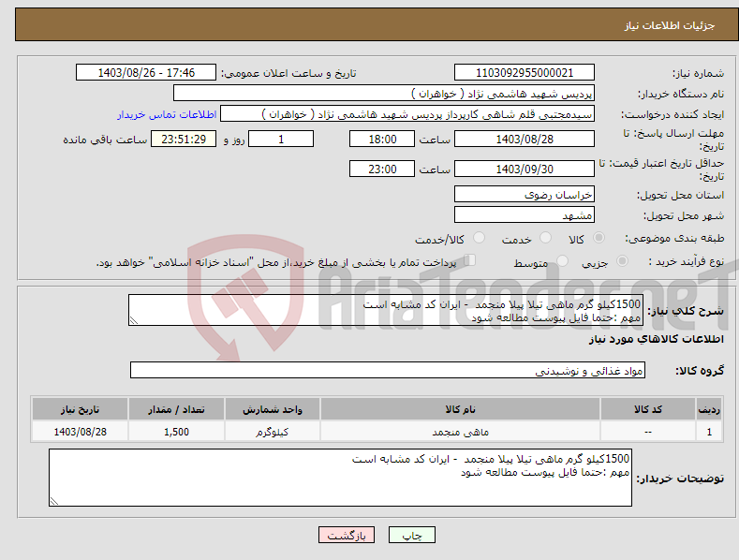
Task: Open اطلاعات تماس خریدار link
Action: [x=167, y=114]
